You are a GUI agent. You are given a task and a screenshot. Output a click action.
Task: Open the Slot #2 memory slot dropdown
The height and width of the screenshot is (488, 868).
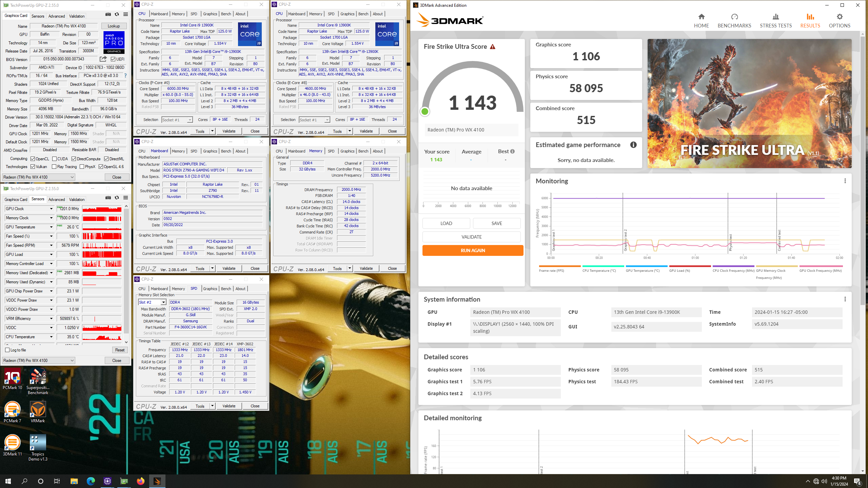tap(152, 302)
